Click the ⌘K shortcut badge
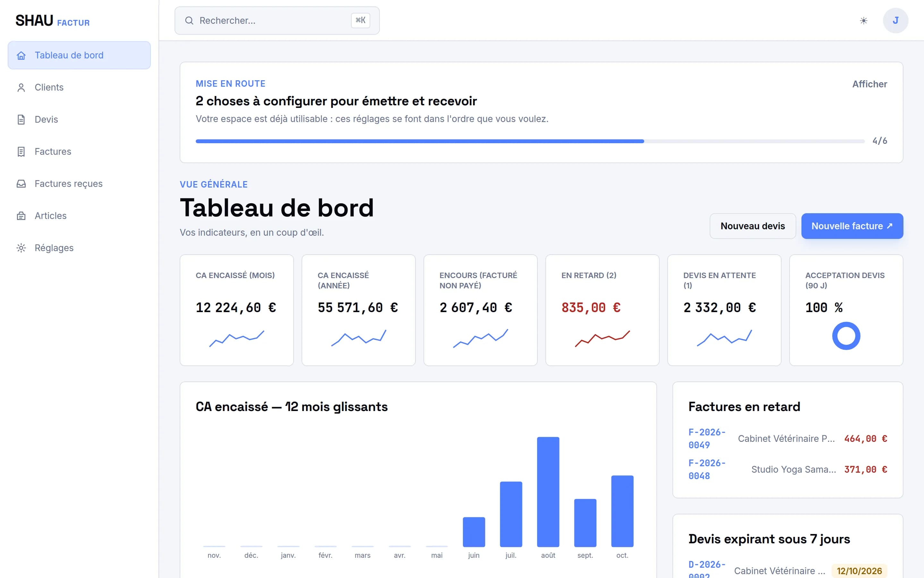The image size is (924, 578). point(360,20)
